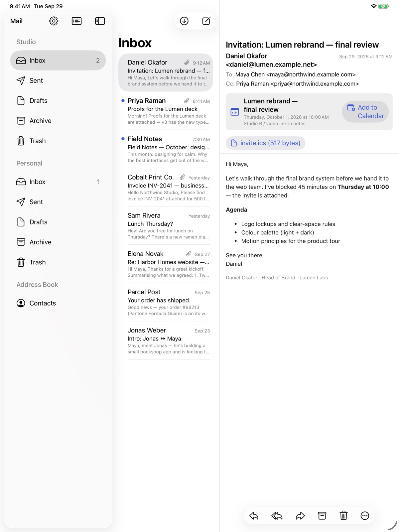Open Parcel Post shipping email

point(166,302)
